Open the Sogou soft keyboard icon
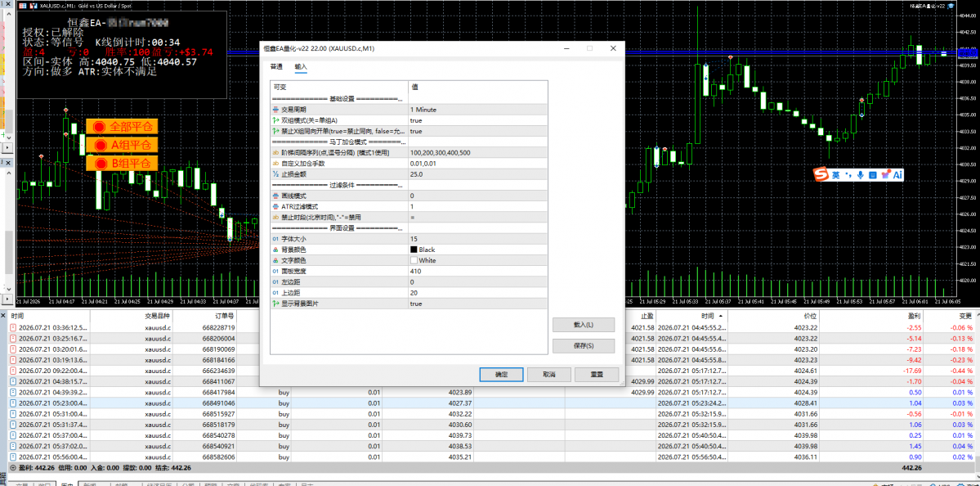980x486 pixels. (872, 175)
